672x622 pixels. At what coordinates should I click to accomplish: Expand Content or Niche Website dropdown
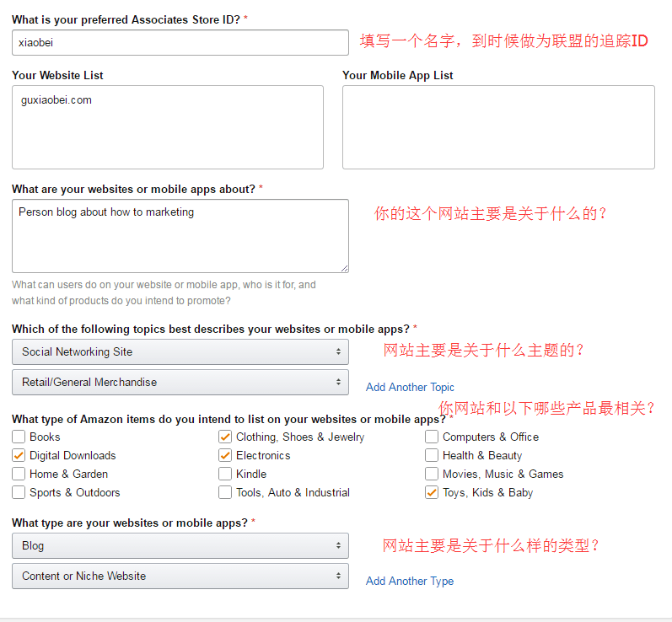180,576
